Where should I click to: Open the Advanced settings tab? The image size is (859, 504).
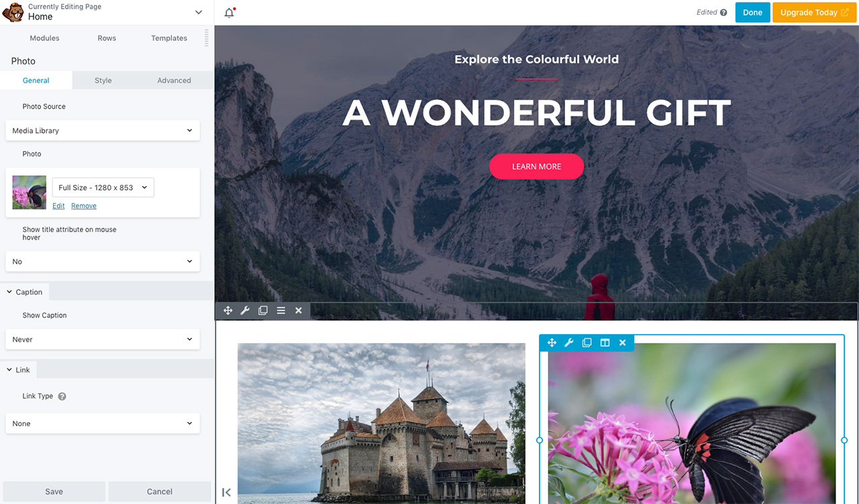click(x=174, y=81)
